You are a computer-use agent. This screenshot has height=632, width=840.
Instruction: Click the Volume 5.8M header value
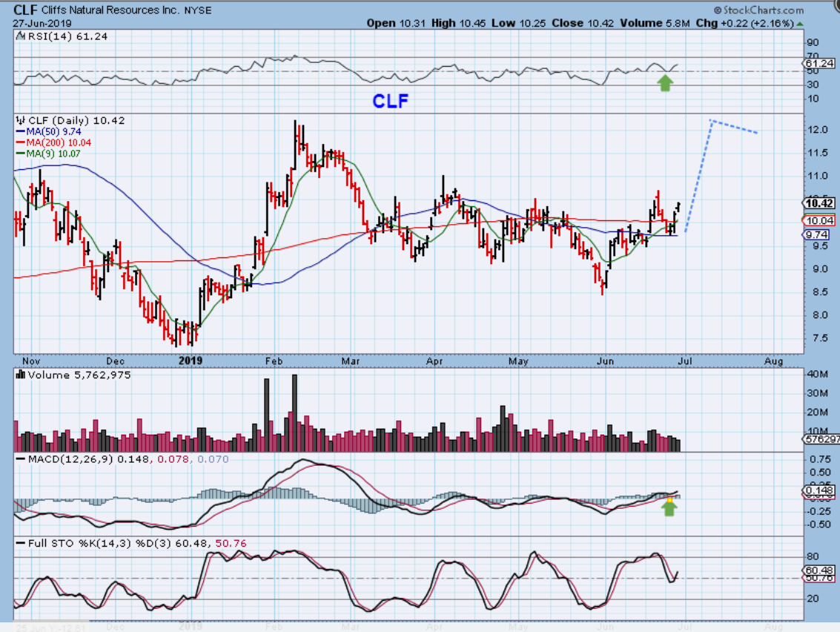(x=655, y=23)
